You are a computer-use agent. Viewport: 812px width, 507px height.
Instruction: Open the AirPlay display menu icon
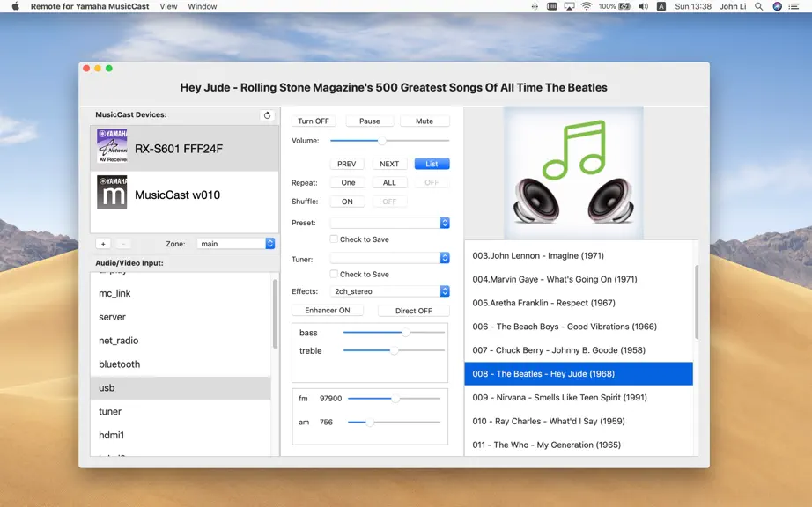pos(569,6)
